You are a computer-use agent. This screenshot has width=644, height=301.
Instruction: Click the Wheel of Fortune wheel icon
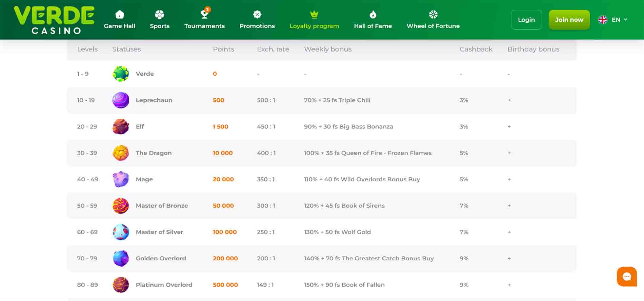[433, 15]
